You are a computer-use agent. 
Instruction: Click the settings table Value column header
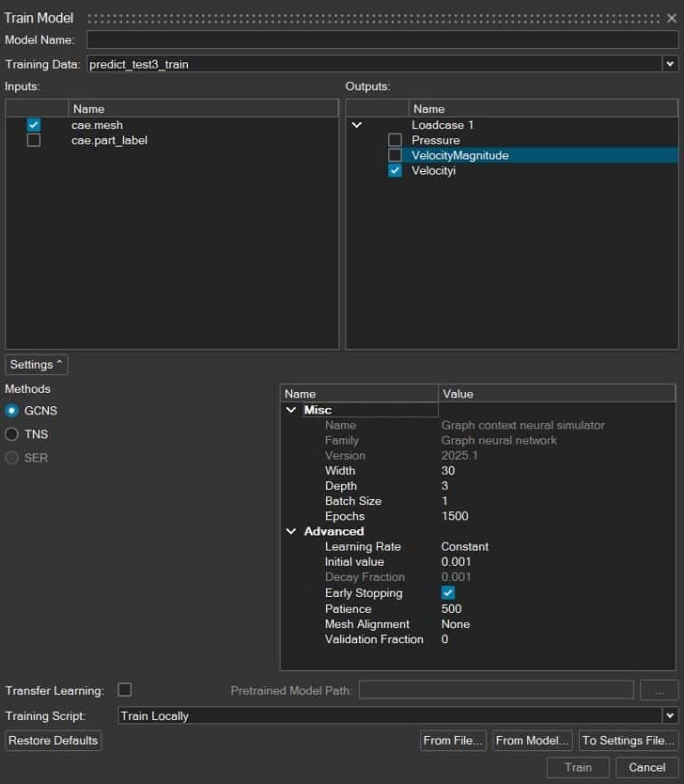(x=557, y=394)
